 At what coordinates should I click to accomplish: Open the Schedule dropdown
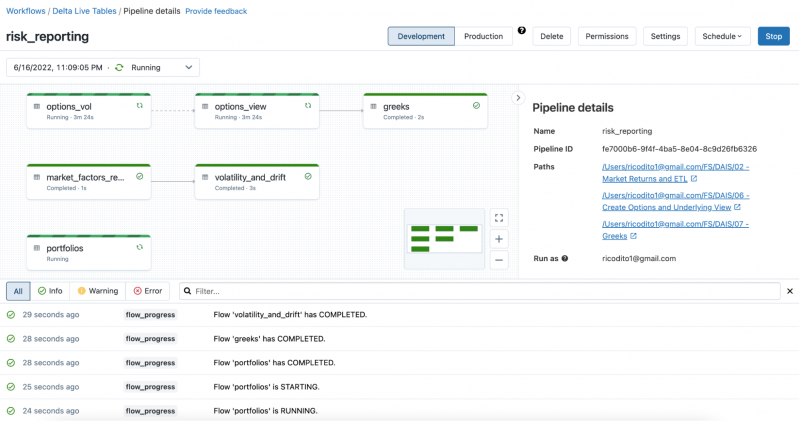pyautogui.click(x=722, y=36)
